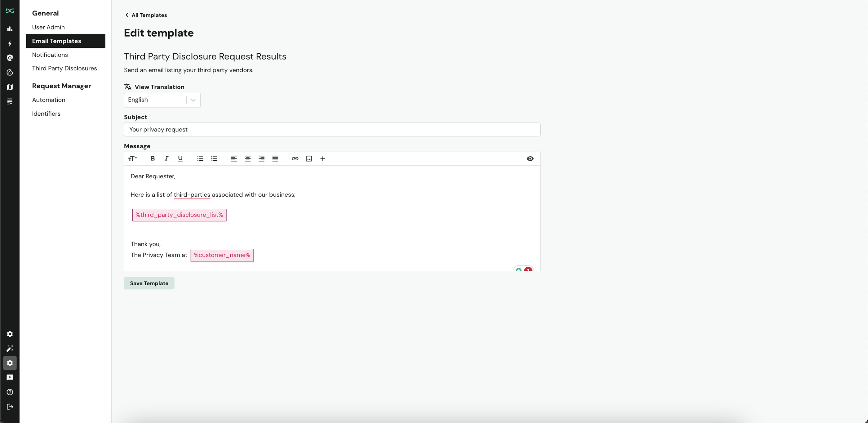Go back to All Templates
868x423 pixels.
[x=146, y=15]
